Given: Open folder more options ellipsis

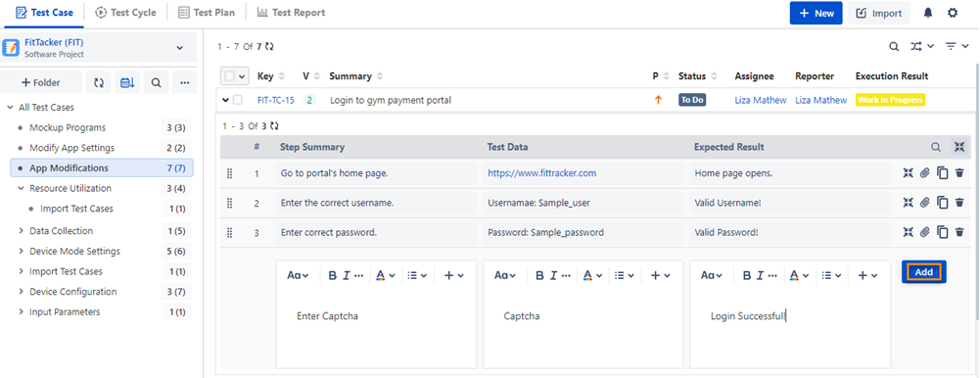Looking at the screenshot, I should coord(184,82).
